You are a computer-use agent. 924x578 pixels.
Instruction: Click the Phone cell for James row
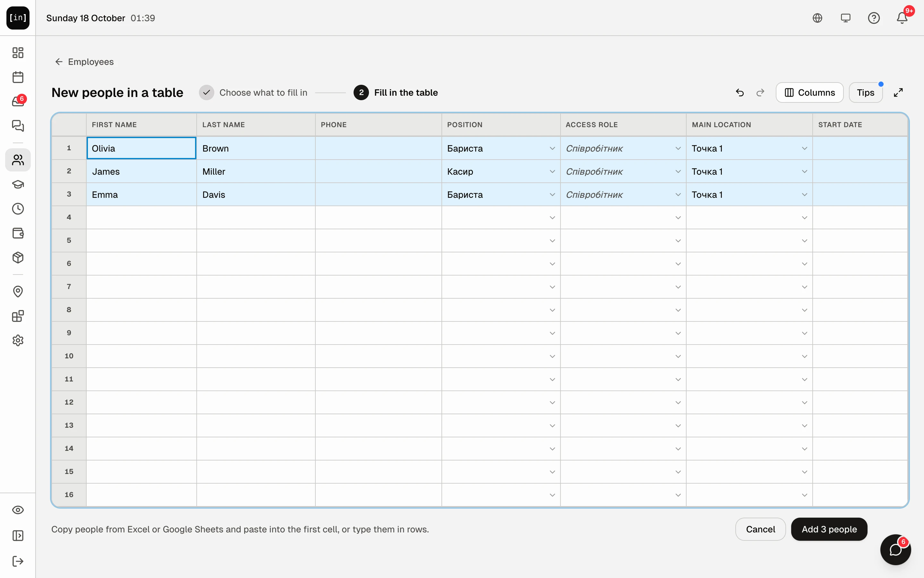[x=378, y=172]
